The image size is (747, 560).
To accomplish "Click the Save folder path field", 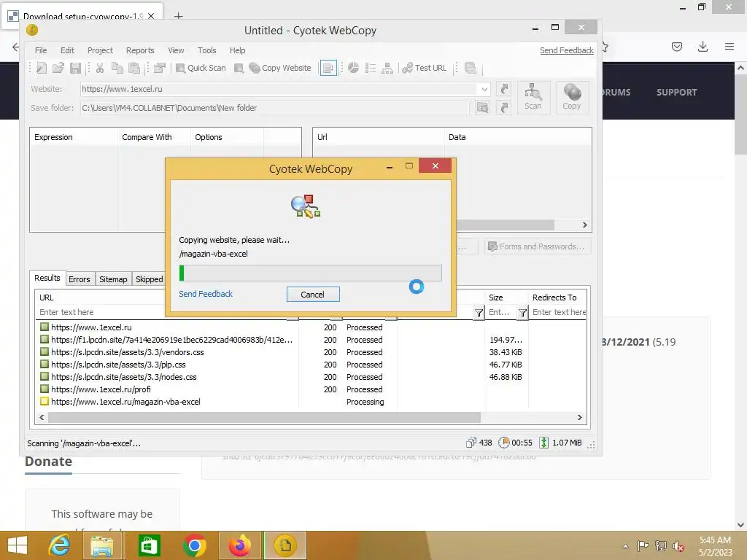I will click(x=275, y=108).
